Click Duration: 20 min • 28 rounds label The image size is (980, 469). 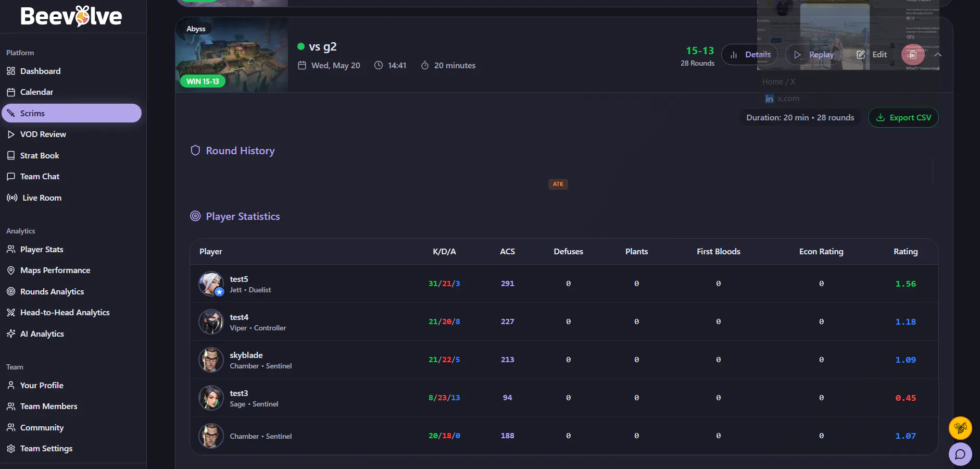pyautogui.click(x=800, y=118)
